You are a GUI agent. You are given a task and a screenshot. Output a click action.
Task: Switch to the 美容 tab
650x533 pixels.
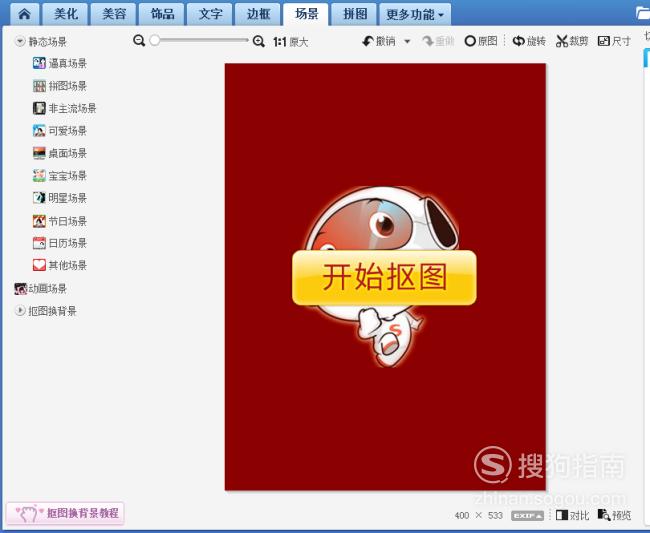(x=114, y=14)
